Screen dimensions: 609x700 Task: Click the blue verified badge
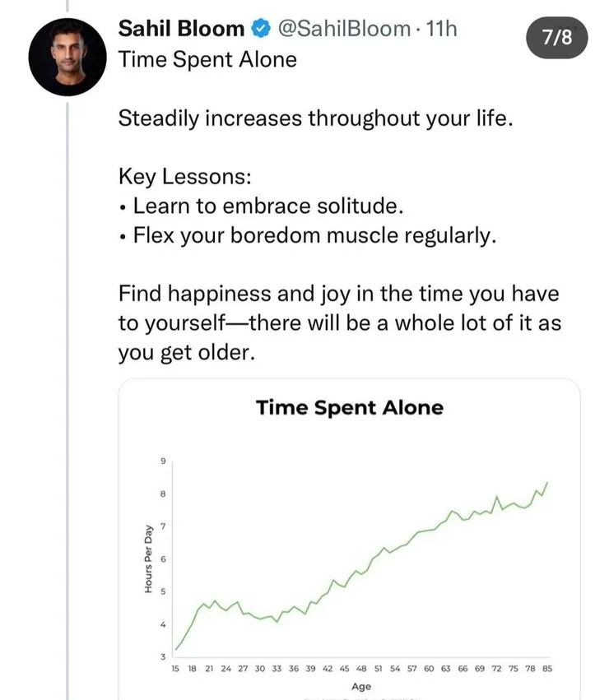[262, 29]
